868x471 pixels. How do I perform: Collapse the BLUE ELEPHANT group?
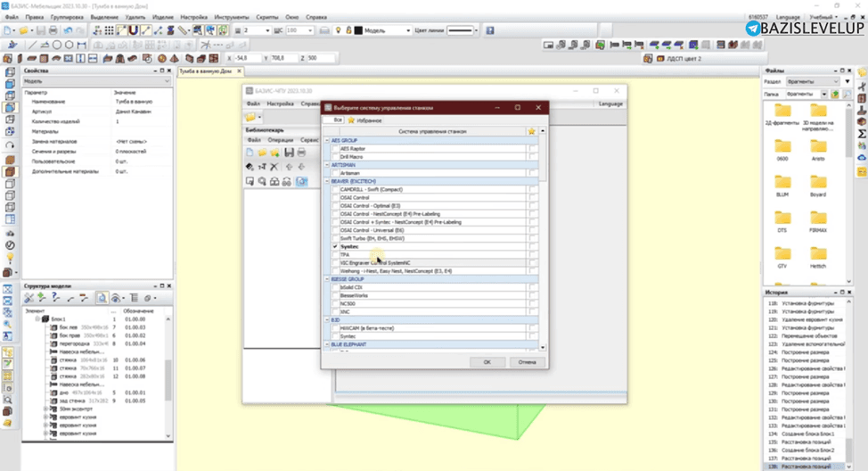327,344
